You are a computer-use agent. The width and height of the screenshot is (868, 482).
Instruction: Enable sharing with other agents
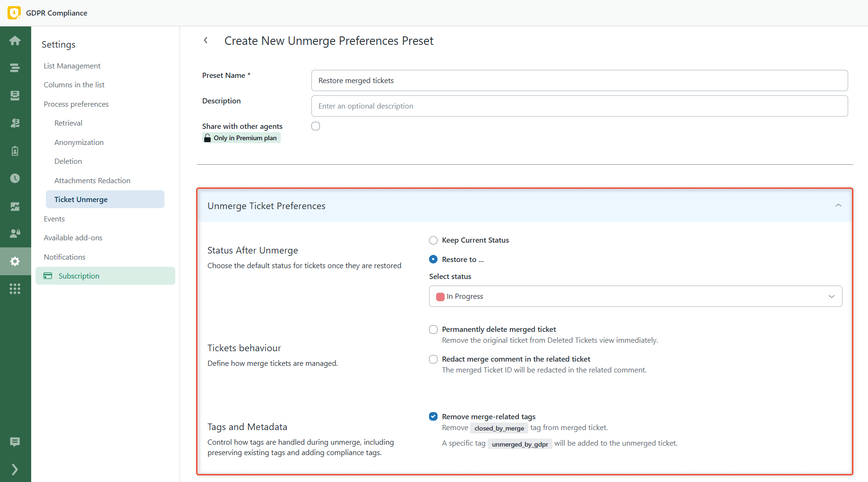(x=316, y=126)
